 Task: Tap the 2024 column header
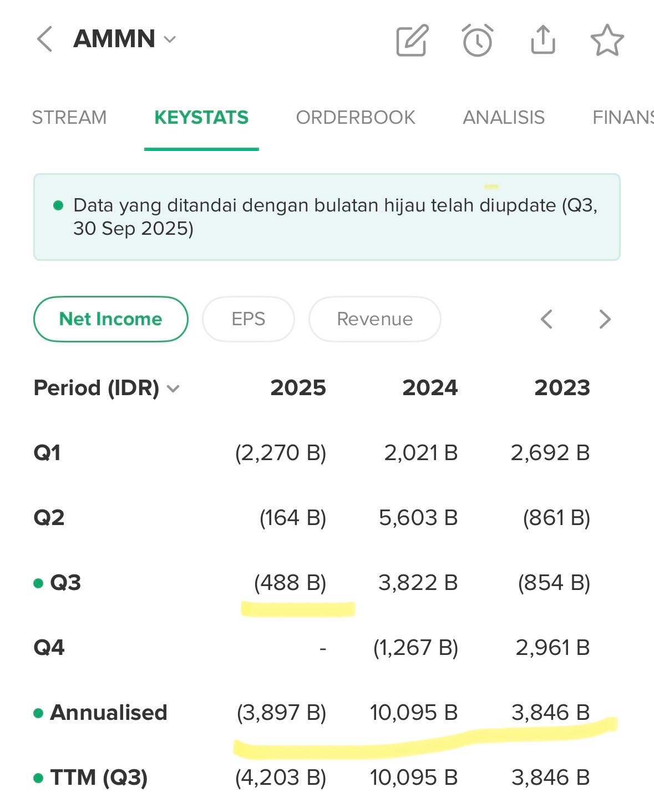click(430, 388)
